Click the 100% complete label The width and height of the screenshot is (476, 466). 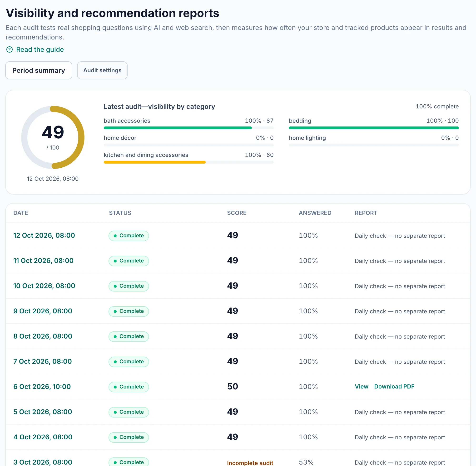(x=437, y=107)
